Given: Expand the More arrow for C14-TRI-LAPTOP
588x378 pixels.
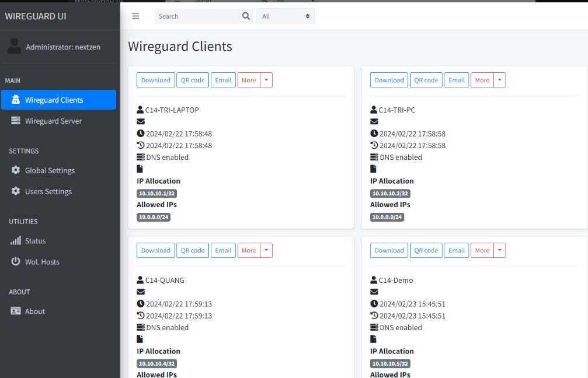Looking at the screenshot, I should (266, 80).
